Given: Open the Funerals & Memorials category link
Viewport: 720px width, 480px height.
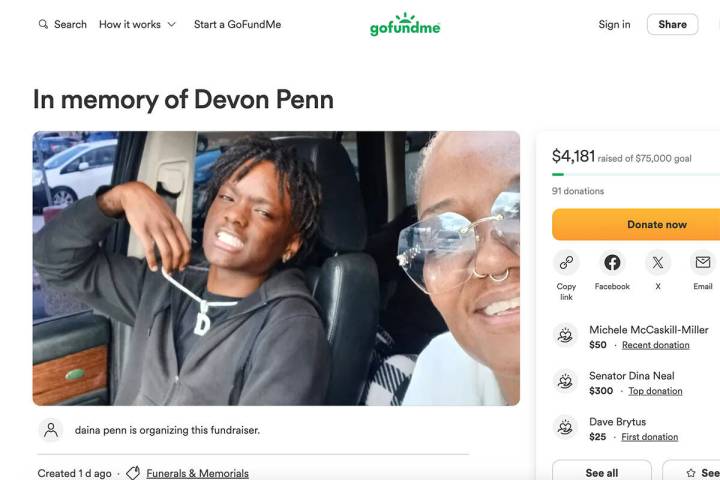Looking at the screenshot, I should [197, 473].
